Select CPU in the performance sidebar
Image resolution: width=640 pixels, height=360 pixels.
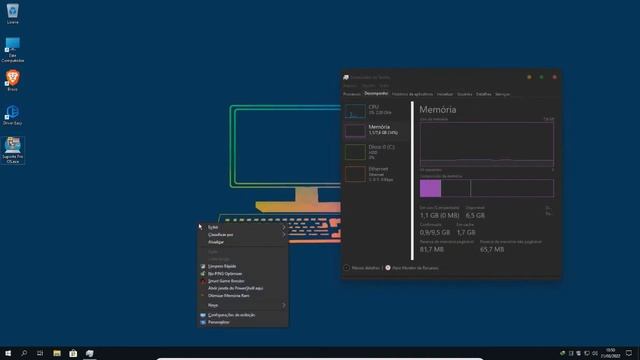tap(376, 111)
